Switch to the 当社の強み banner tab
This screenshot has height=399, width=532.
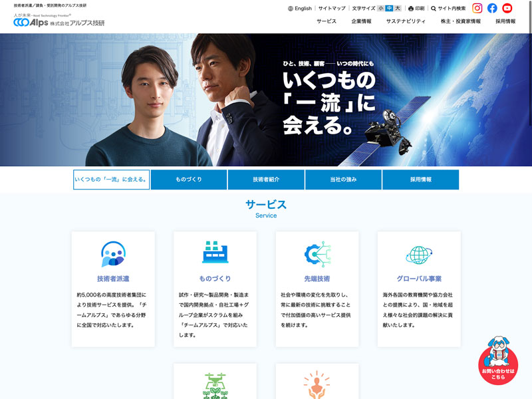(343, 180)
